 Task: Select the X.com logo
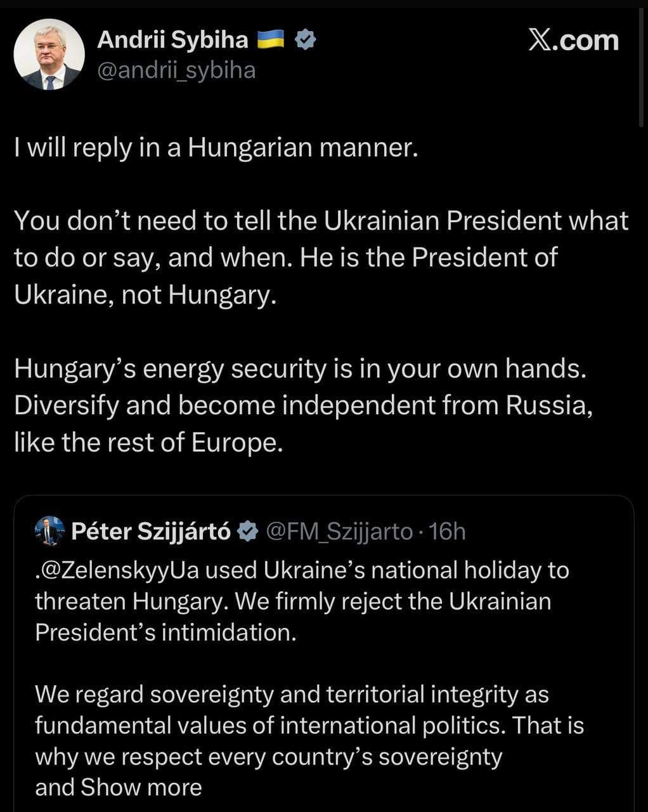click(574, 41)
